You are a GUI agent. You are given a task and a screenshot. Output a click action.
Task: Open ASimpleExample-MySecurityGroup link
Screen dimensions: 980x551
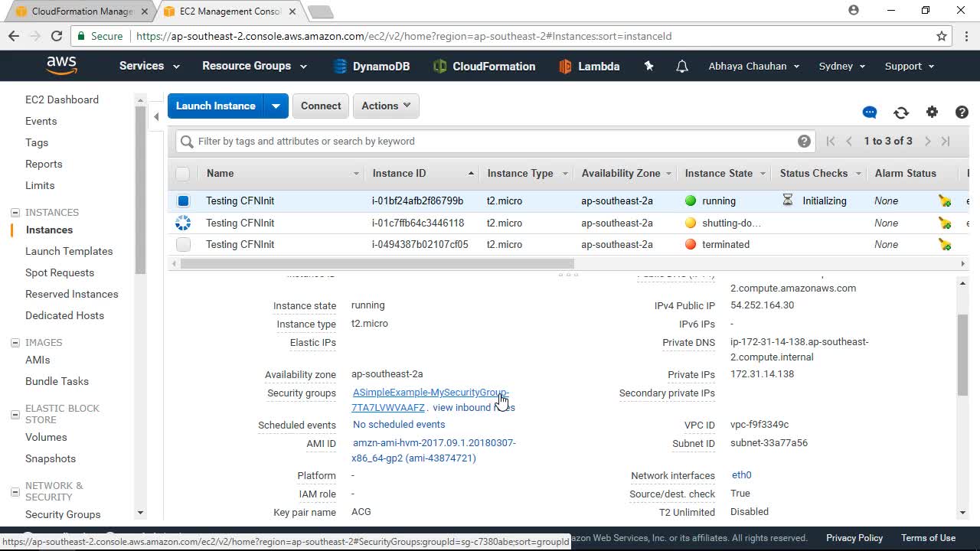[x=430, y=400]
